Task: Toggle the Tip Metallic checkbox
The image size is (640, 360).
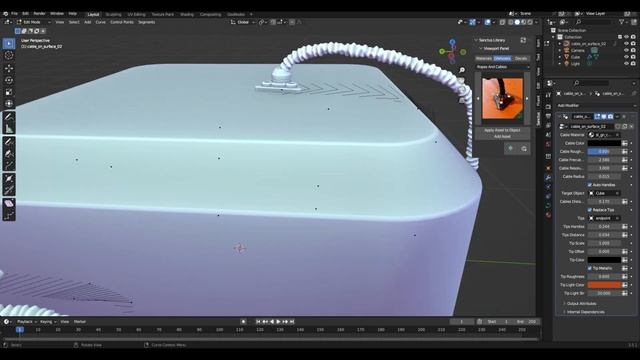Action: tap(589, 268)
